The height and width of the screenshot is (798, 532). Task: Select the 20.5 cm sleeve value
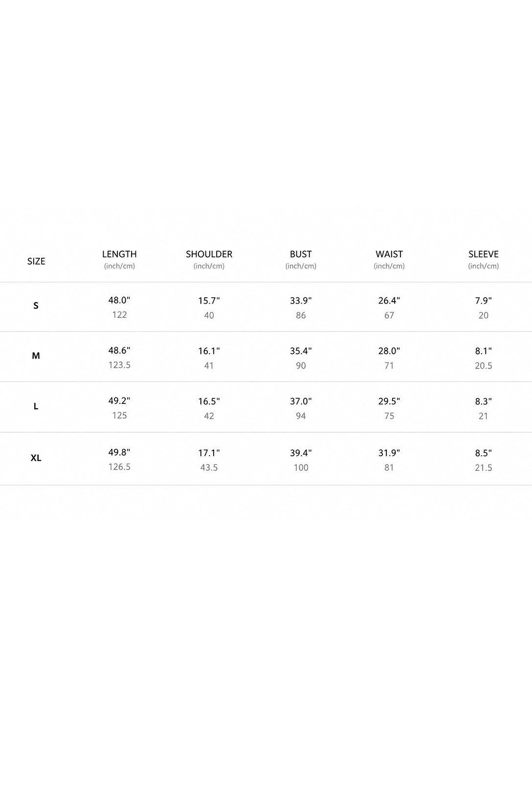484,366
